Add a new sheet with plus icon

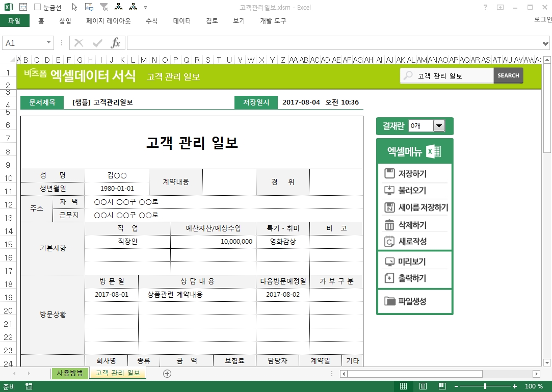[x=167, y=374]
